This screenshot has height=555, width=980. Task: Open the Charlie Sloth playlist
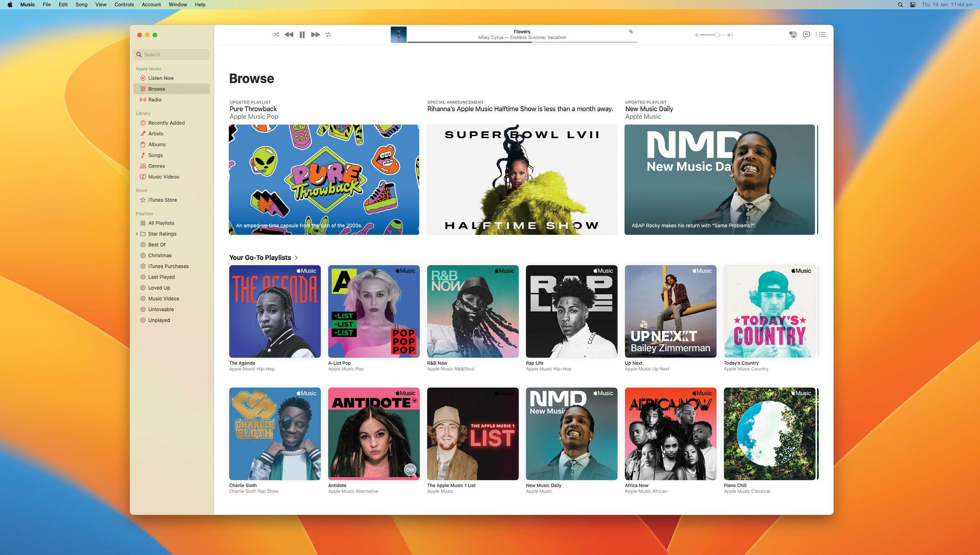tap(275, 434)
